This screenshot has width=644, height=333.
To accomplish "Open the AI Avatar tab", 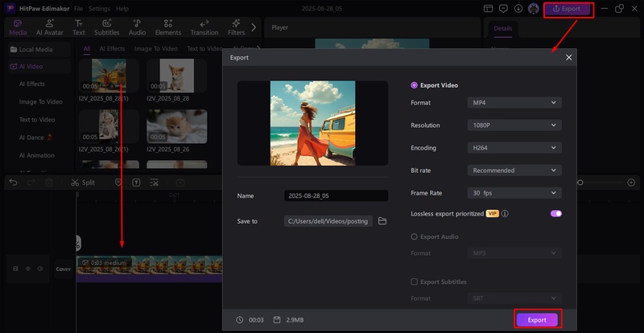I will pyautogui.click(x=50, y=27).
